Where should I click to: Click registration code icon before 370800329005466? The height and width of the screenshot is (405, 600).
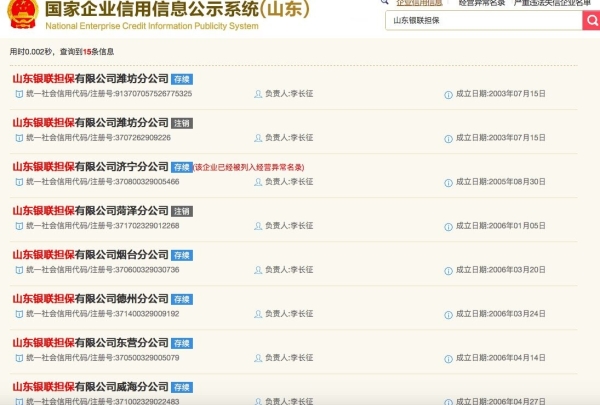pyautogui.click(x=19, y=182)
